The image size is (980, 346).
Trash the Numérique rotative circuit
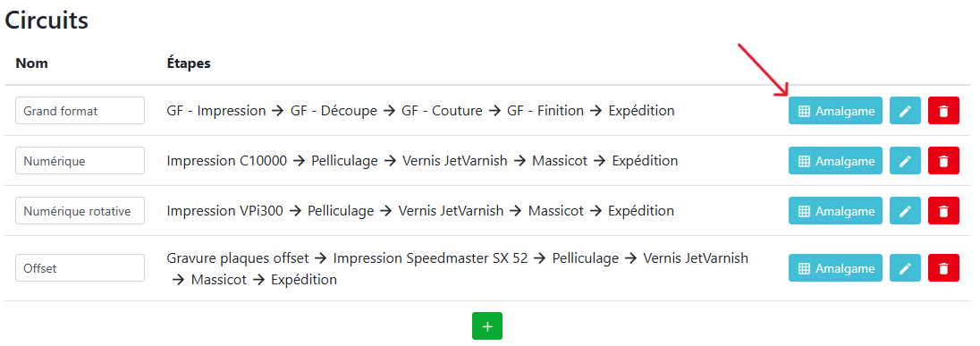943,210
